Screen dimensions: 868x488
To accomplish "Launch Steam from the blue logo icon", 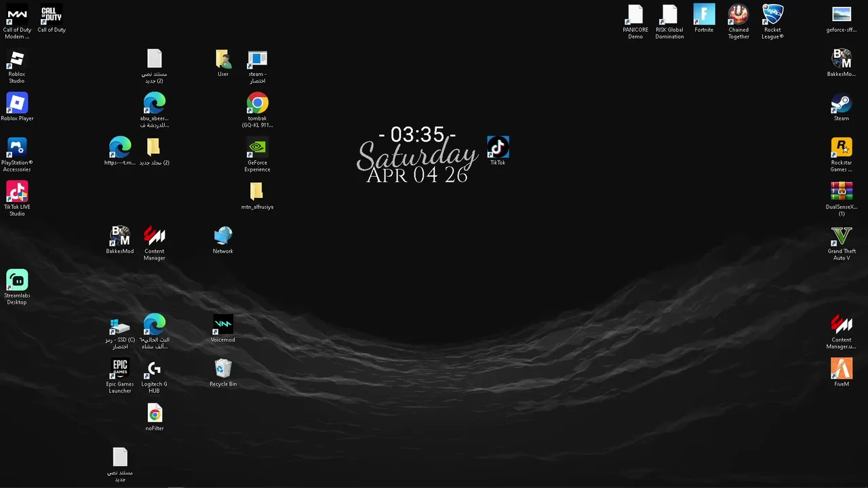I will (x=842, y=107).
